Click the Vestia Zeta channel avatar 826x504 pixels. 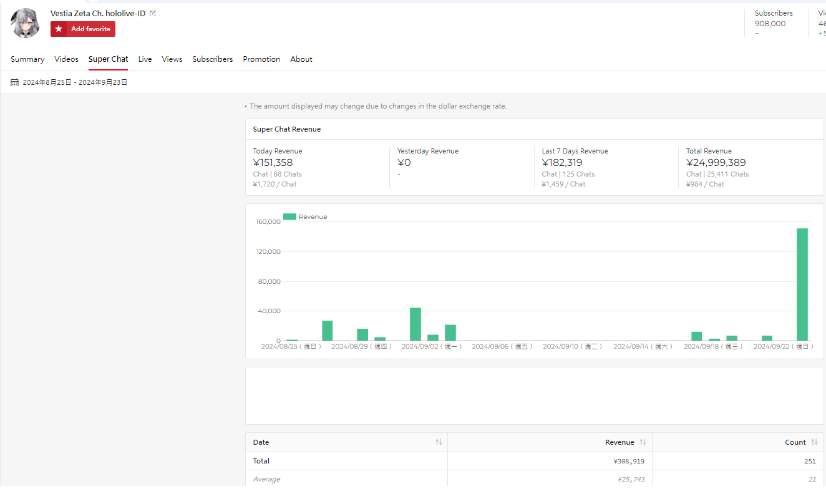[26, 23]
